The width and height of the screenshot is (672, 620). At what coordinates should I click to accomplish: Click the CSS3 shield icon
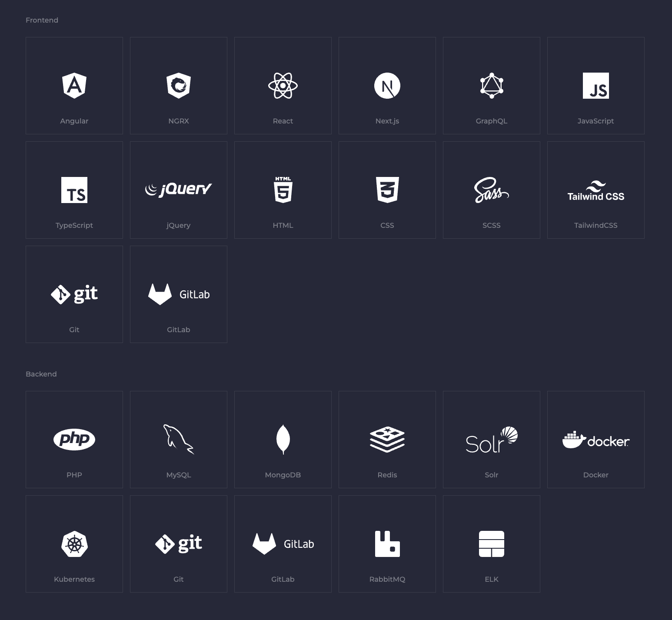[x=387, y=190]
